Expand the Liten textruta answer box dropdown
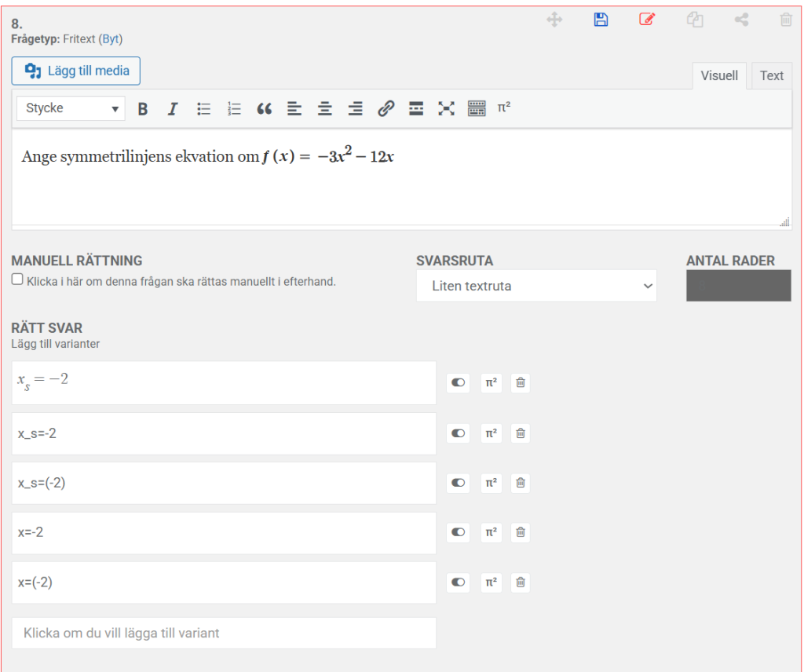Image resolution: width=804 pixels, height=672 pixels. 536,287
